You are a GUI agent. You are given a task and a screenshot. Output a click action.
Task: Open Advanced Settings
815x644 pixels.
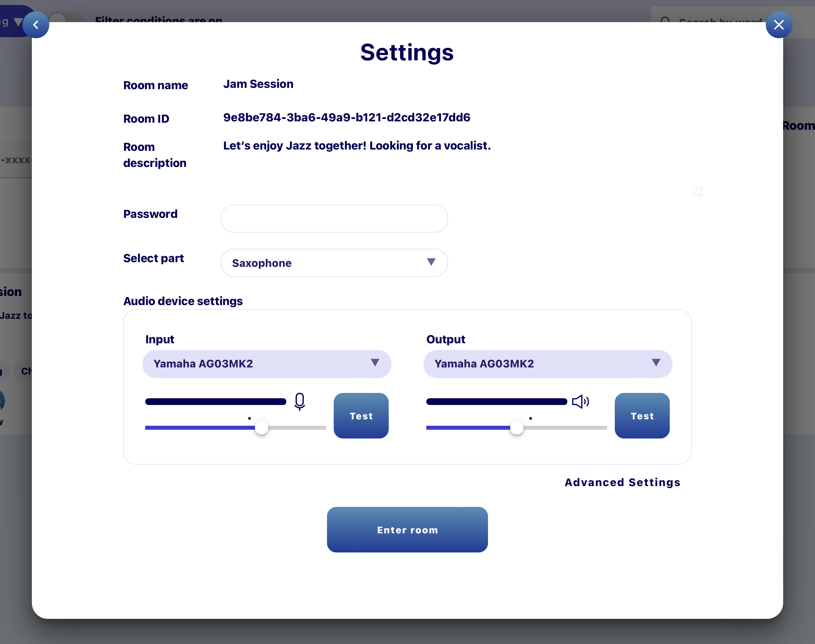pos(622,482)
